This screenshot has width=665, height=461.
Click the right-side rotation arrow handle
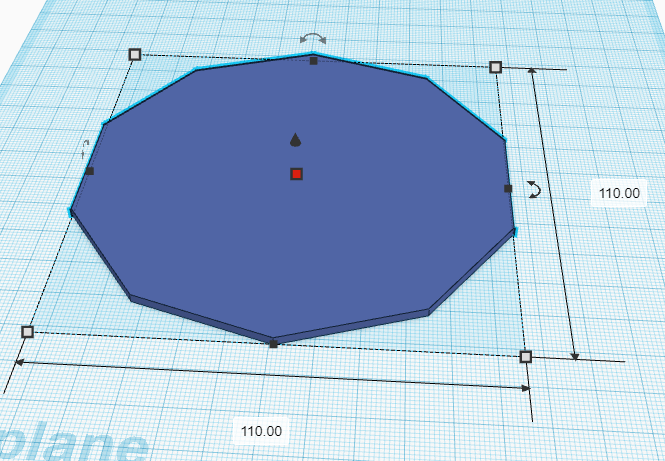point(534,189)
